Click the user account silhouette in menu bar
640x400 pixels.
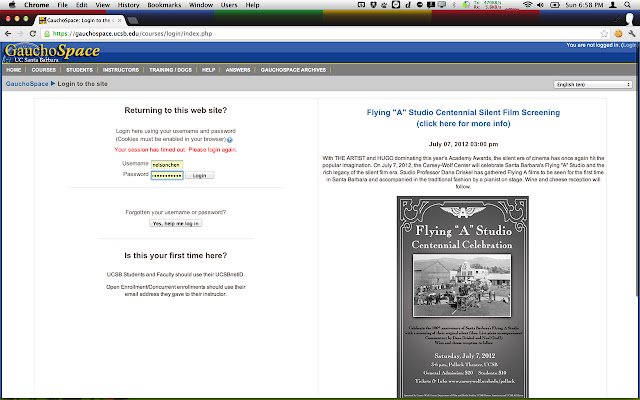click(x=613, y=5)
